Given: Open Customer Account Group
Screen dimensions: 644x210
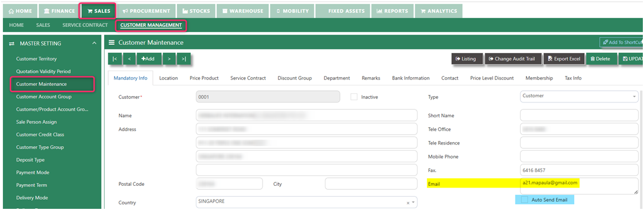Looking at the screenshot, I should click(x=44, y=97).
